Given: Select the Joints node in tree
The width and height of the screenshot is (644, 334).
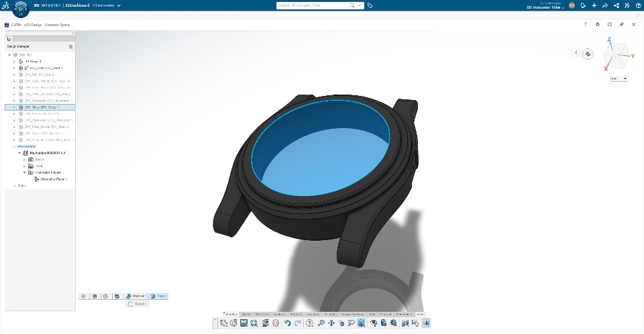Looking at the screenshot, I should [36, 166].
